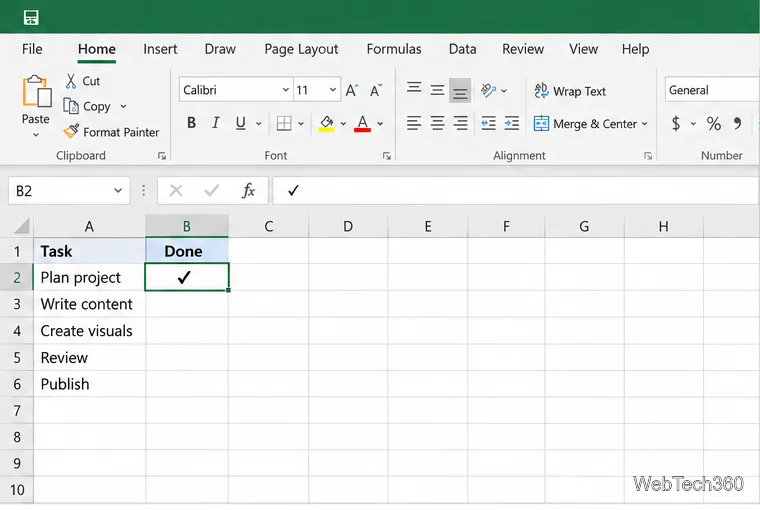This screenshot has width=760, height=510.
Task: Select row 3 header
Action: pos(17,304)
